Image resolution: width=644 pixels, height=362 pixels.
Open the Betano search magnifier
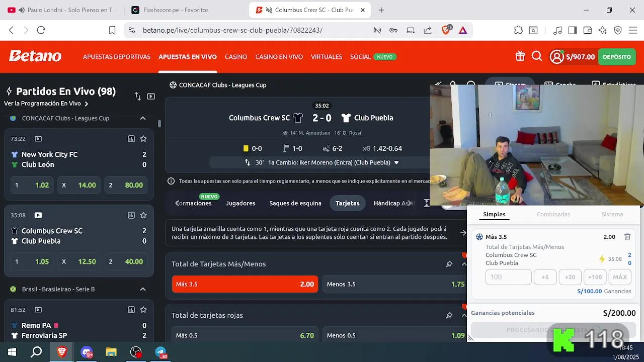click(x=537, y=57)
